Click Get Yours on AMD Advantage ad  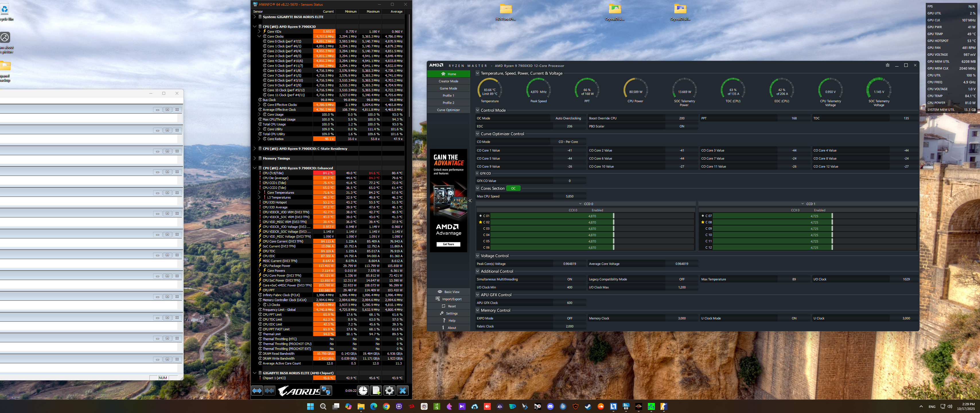tap(449, 244)
